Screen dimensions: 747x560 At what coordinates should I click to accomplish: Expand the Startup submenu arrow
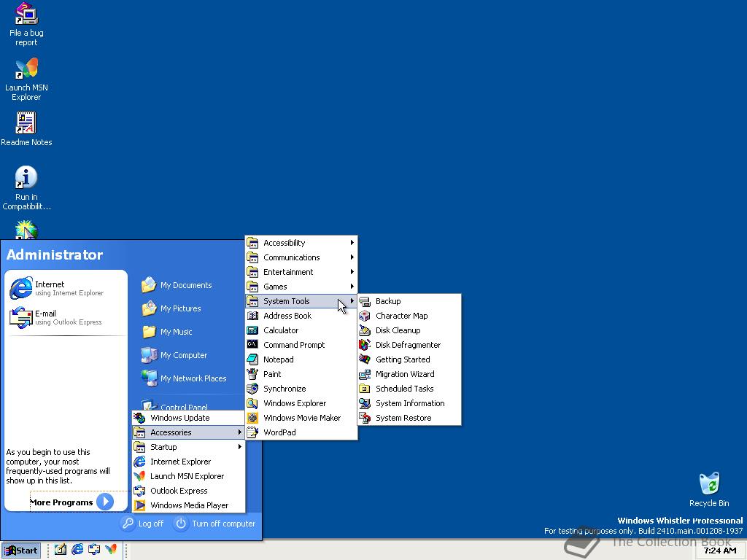pyautogui.click(x=239, y=447)
